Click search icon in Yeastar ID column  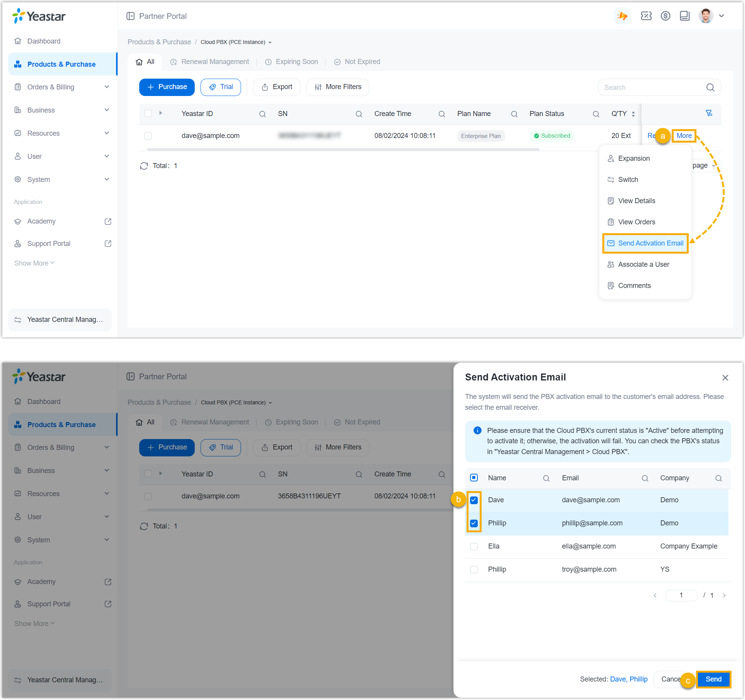[262, 114]
